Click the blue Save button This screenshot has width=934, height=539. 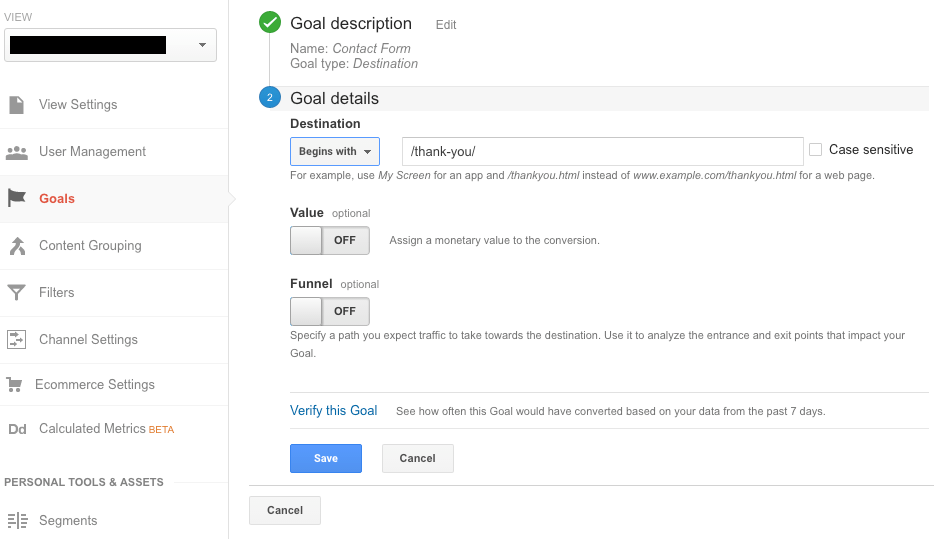(x=326, y=458)
